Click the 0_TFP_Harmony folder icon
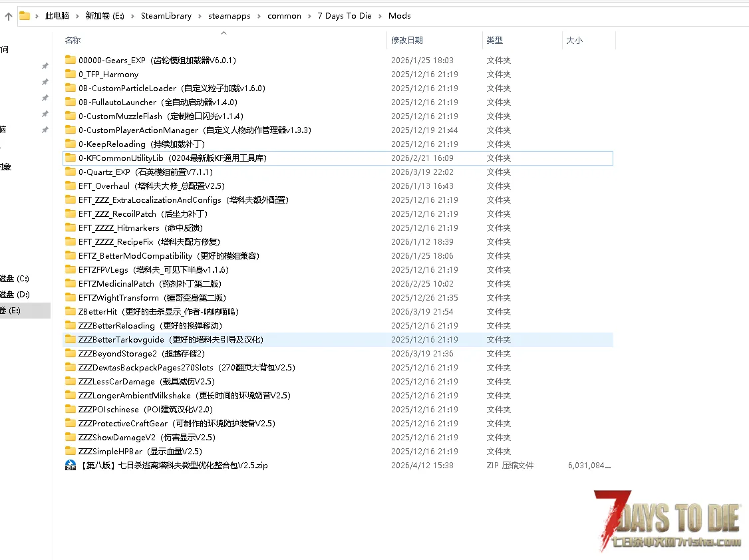Viewport: 749px width, 560px height. click(71, 74)
